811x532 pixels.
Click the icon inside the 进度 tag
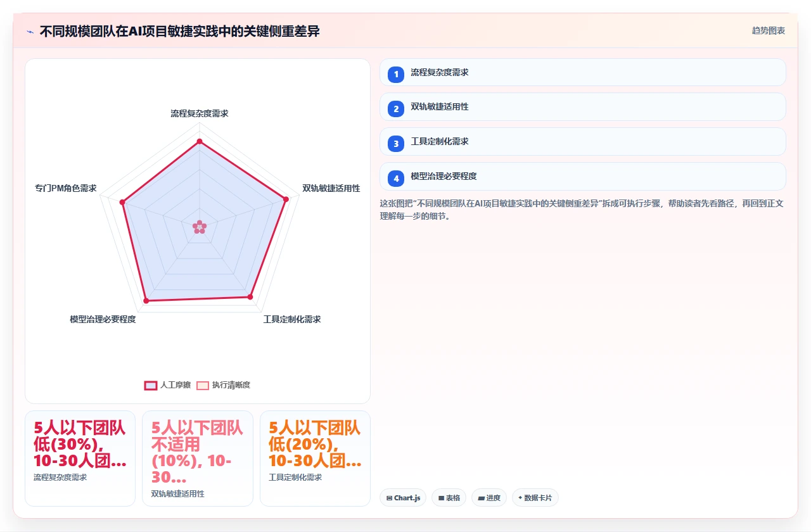481,498
